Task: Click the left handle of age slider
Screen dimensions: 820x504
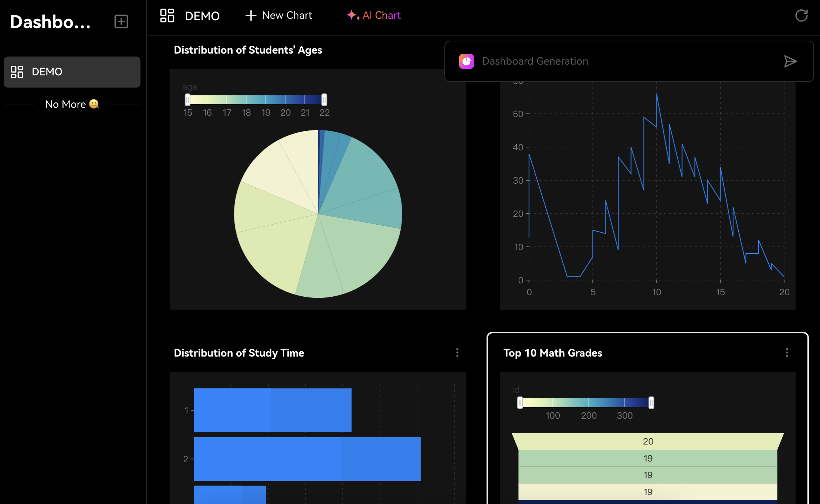Action: click(x=188, y=100)
